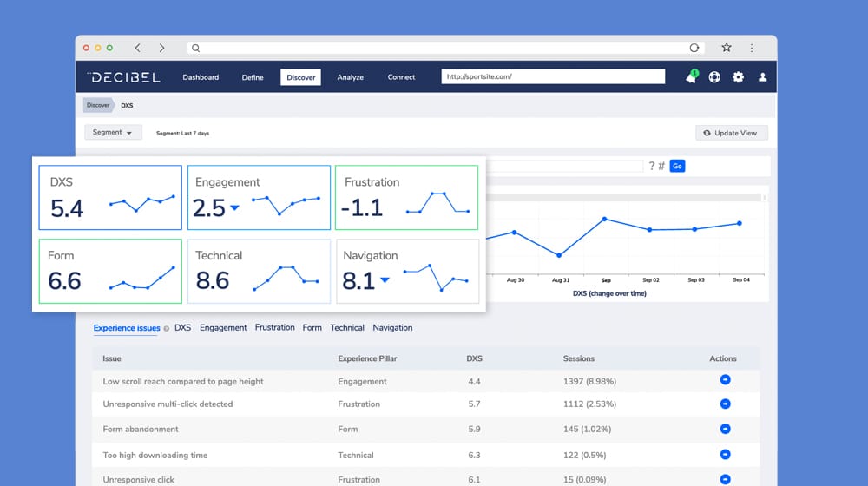Click the Engagement score down arrow
Viewport: 868px width, 486px height.
pos(234,208)
